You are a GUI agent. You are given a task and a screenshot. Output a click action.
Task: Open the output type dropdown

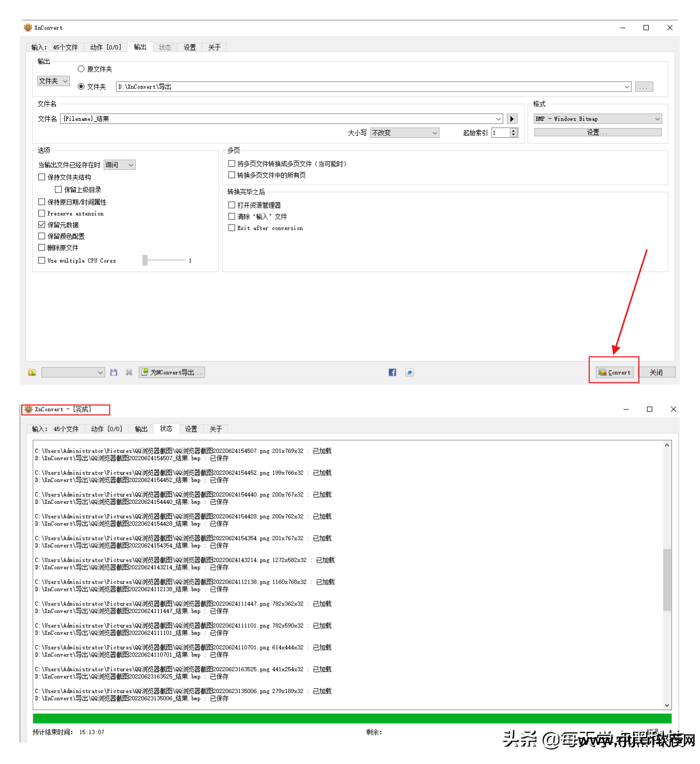(x=53, y=81)
